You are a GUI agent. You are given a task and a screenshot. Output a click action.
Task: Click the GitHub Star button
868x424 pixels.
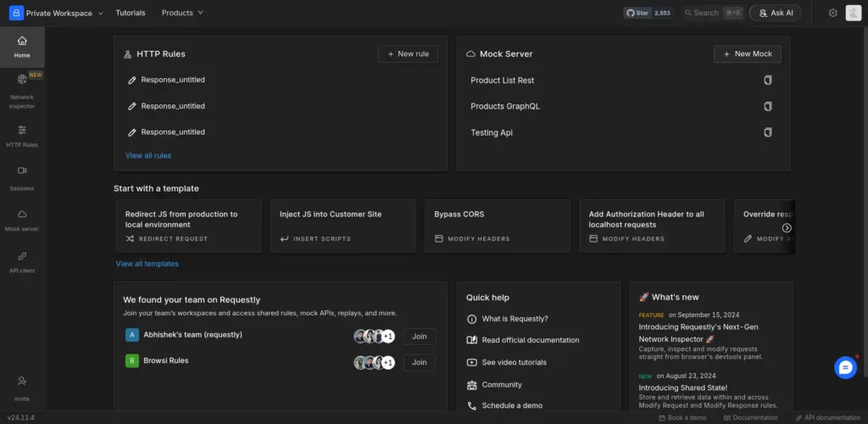pos(637,13)
